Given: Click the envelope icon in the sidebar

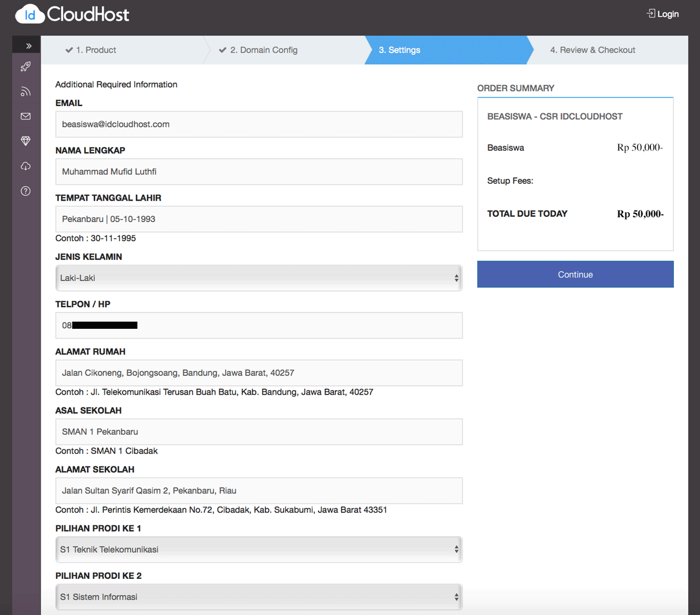Looking at the screenshot, I should [x=26, y=116].
